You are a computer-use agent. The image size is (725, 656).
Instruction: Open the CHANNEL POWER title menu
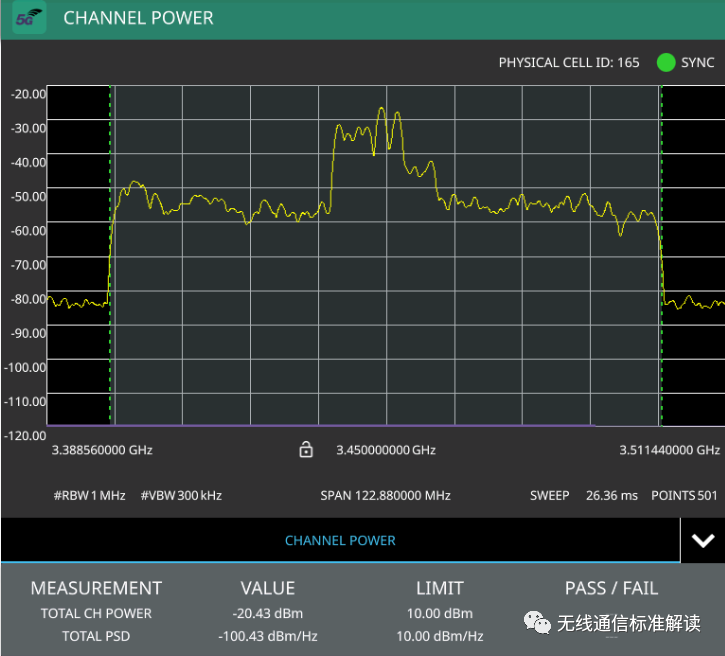pos(138,18)
